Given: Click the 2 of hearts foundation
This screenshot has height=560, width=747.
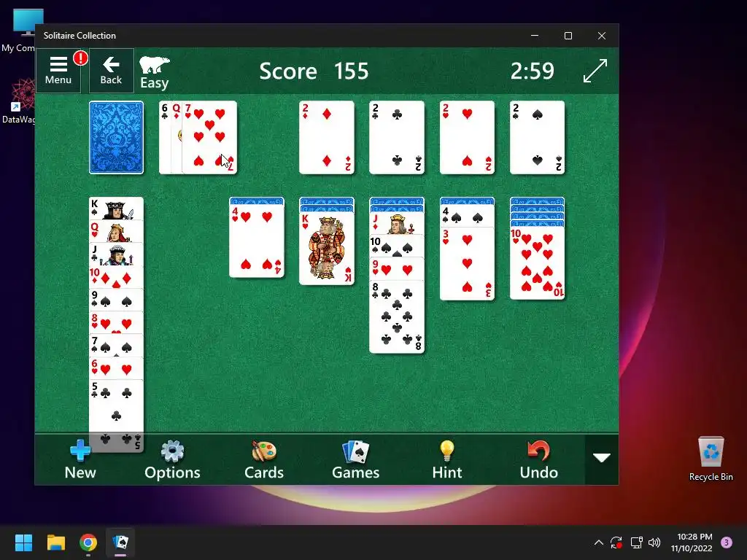Looking at the screenshot, I should (467, 137).
